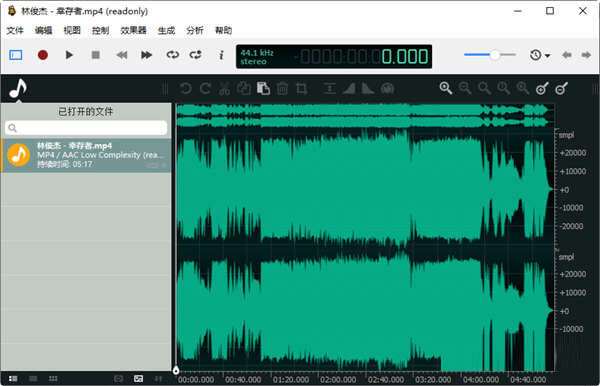Screen dimensions: 600x386
Task: Select the 林俊杰 - 幸存者.mp4 file entry
Action: pos(86,155)
